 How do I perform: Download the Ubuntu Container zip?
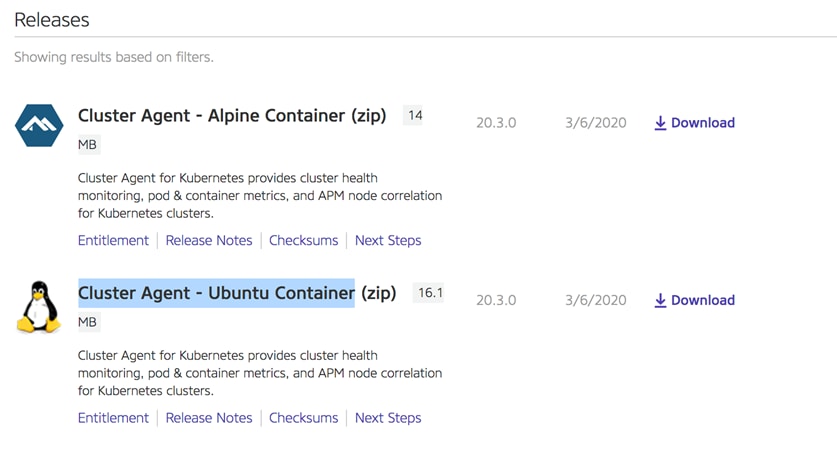coord(694,300)
